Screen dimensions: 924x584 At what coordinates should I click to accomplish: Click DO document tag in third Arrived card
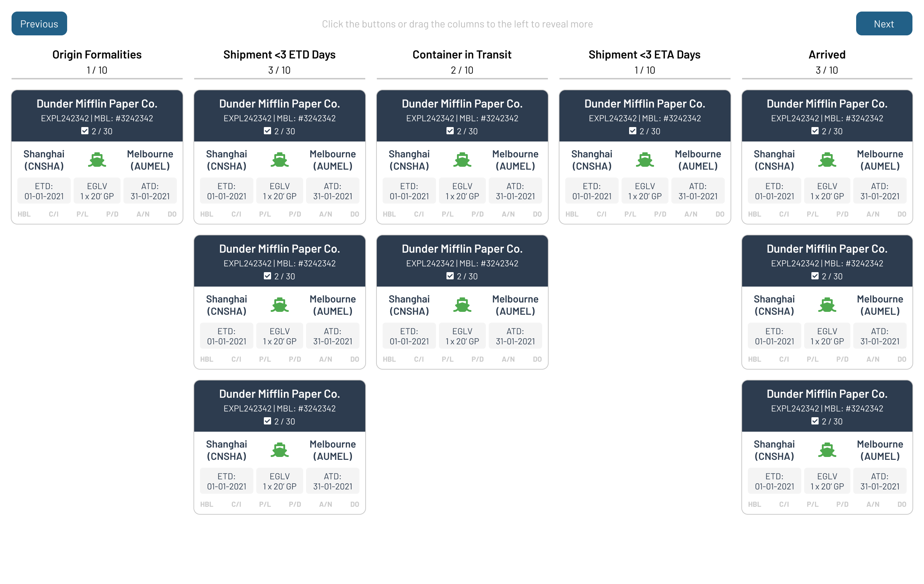pos(902,504)
